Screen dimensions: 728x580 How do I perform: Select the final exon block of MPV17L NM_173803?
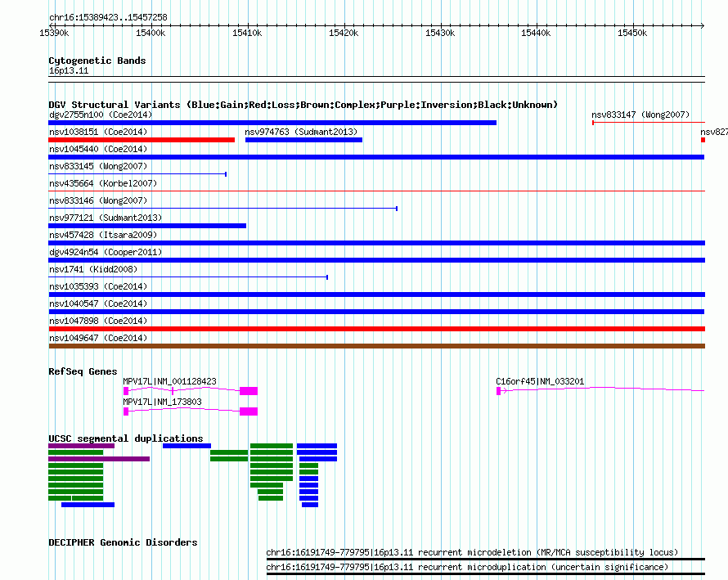pyautogui.click(x=249, y=411)
